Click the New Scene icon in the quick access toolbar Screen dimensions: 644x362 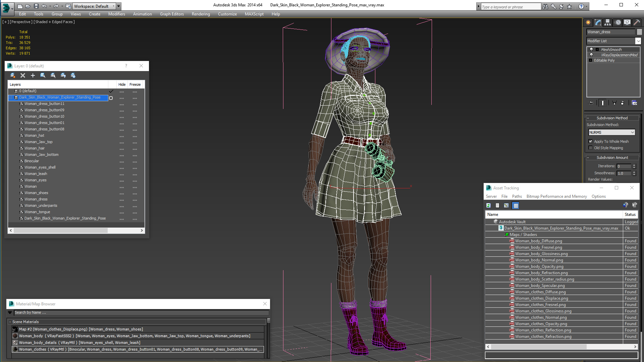click(20, 6)
